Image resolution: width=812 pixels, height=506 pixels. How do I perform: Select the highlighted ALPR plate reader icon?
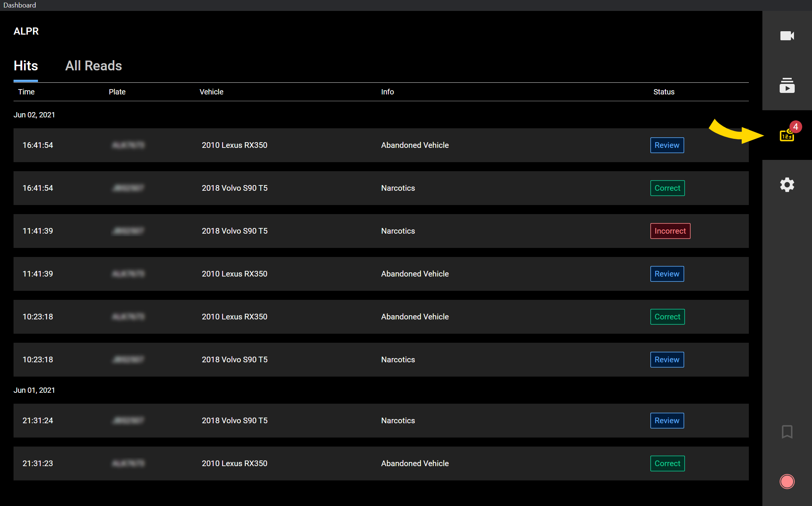[x=786, y=136]
